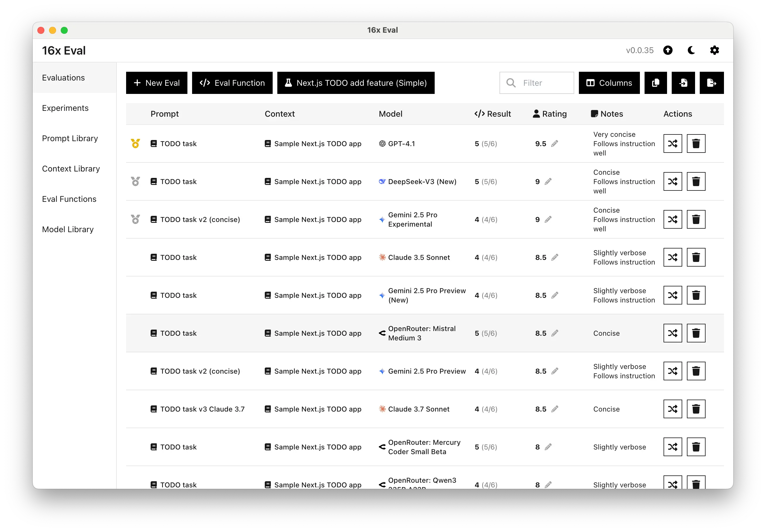Click the update available arrow icon
The width and height of the screenshot is (766, 532).
(x=668, y=50)
